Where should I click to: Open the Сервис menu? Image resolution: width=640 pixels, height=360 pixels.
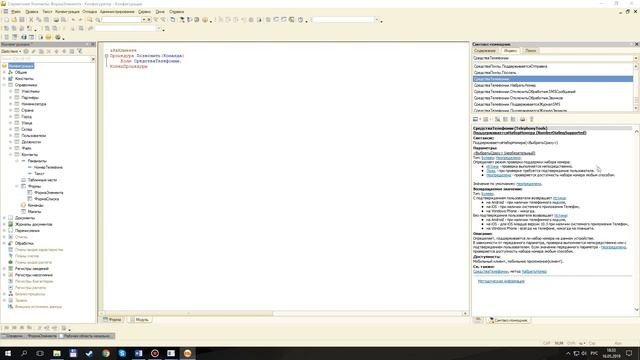[144, 12]
